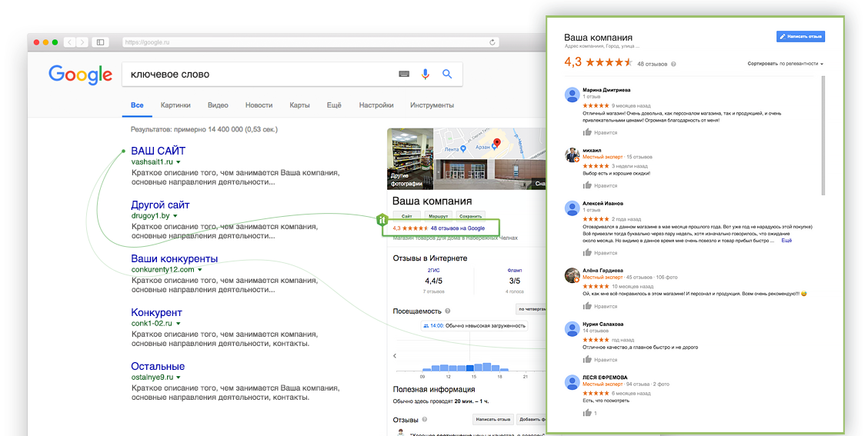Expand the arrow beside conkurenty12.com
Screen dimensions: 868x436
[x=199, y=270]
